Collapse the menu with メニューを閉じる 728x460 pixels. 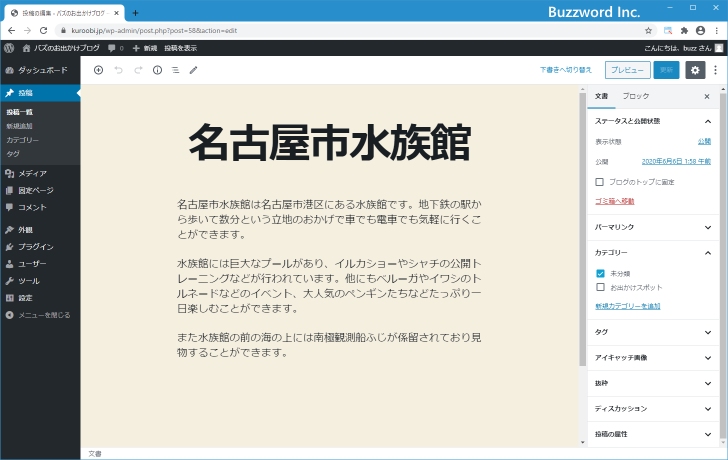(x=40, y=315)
